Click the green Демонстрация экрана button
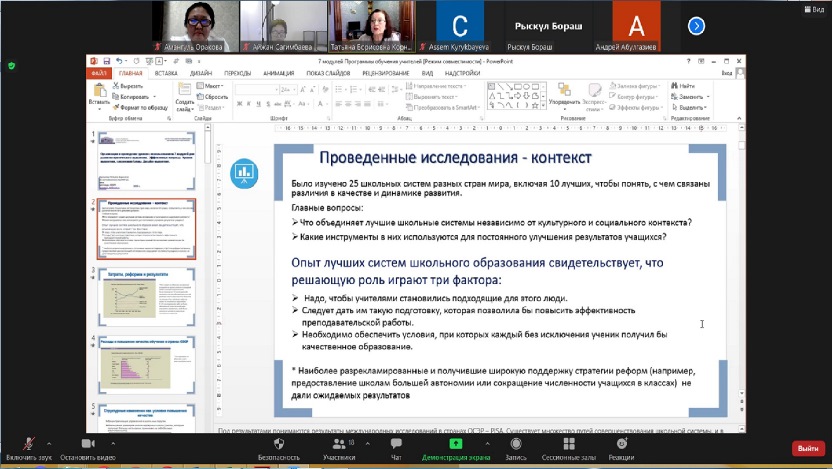The height and width of the screenshot is (469, 833). [455, 445]
